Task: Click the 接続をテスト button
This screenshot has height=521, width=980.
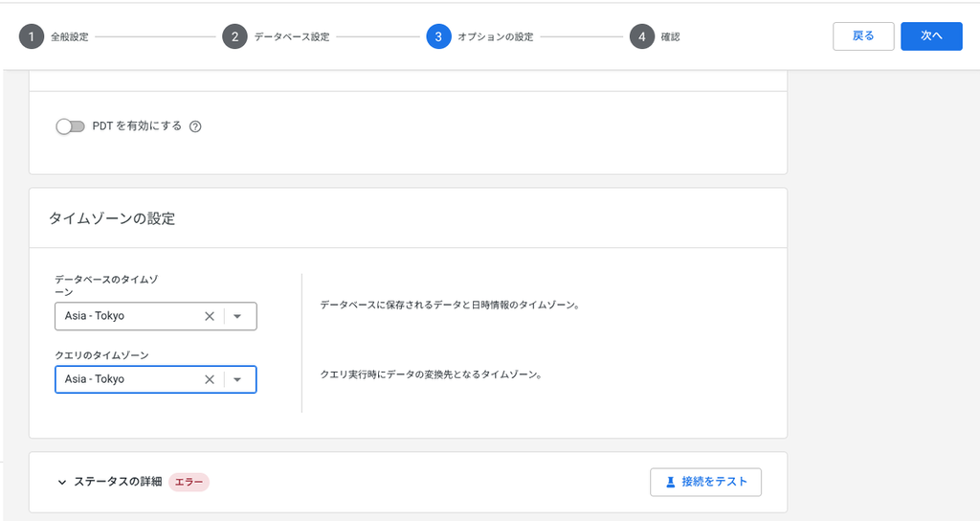Action: [x=705, y=483]
